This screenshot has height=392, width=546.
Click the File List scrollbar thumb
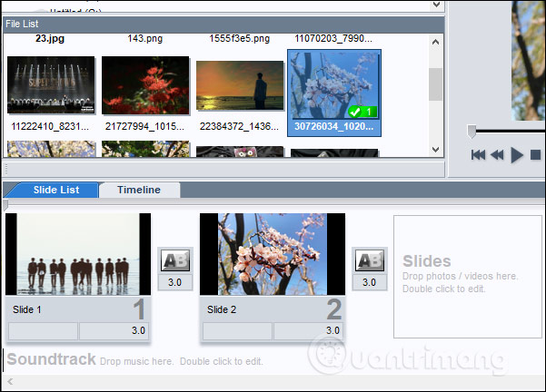point(435,84)
